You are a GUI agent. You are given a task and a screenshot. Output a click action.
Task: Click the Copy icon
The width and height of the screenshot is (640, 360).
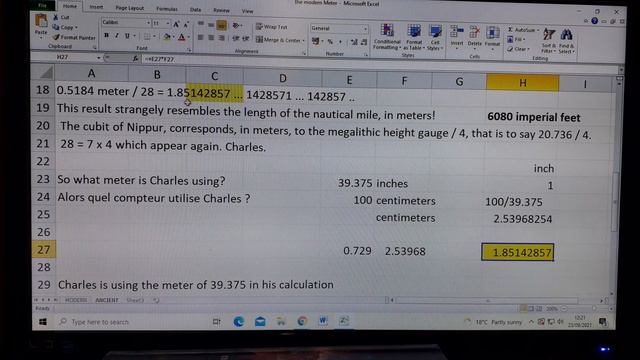pyautogui.click(x=56, y=27)
